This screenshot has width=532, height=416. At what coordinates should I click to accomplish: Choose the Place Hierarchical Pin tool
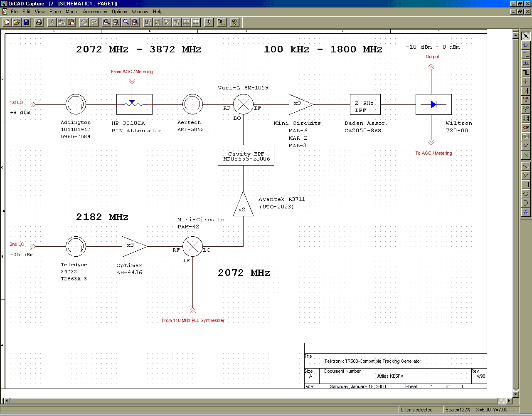(x=526, y=136)
